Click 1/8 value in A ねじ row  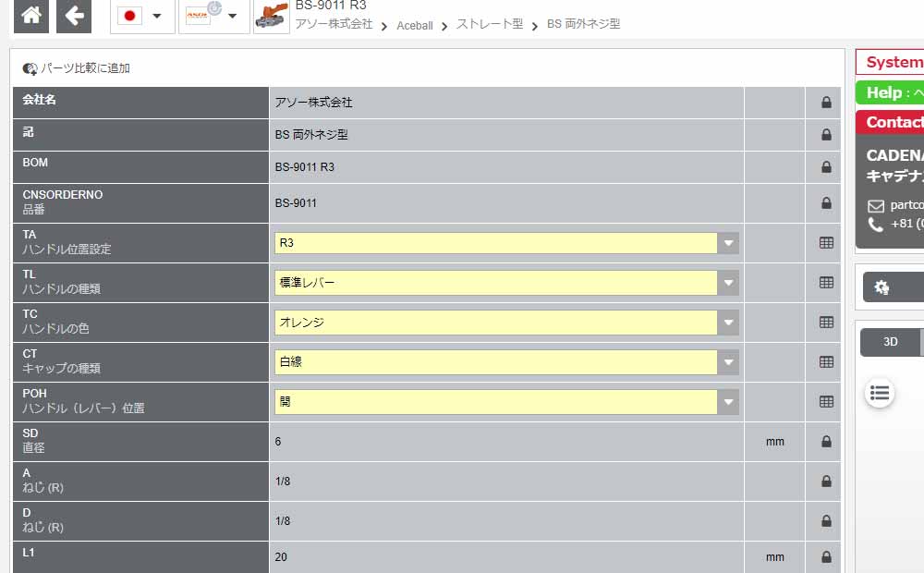click(x=283, y=482)
